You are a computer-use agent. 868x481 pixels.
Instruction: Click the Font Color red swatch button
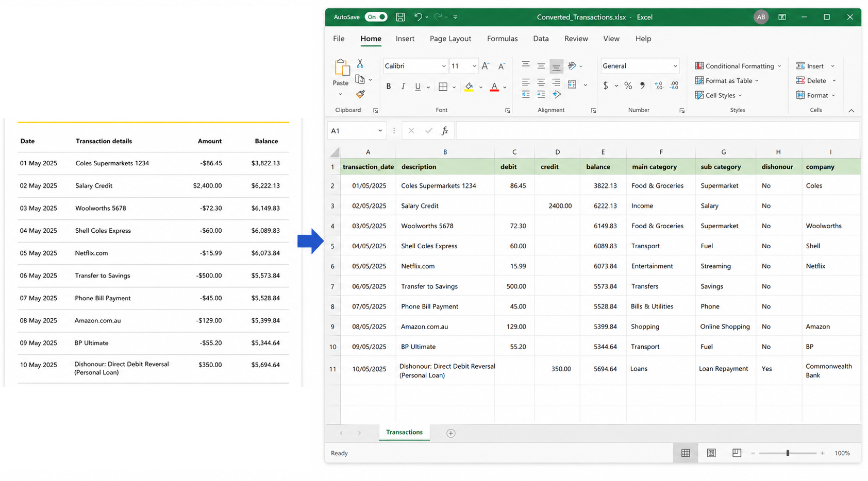[x=494, y=87]
